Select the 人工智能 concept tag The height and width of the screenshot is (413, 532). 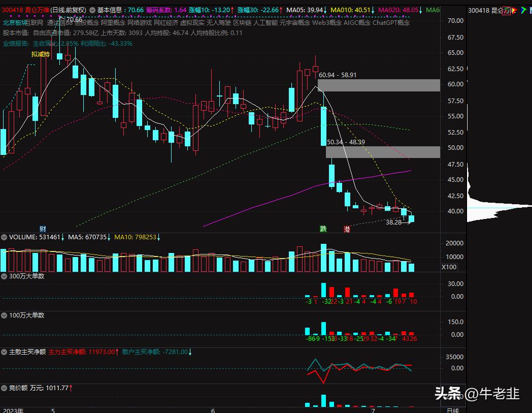point(265,23)
